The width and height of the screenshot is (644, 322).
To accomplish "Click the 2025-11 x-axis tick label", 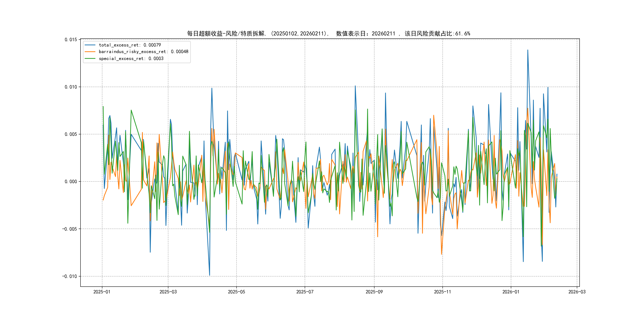I will [x=442, y=292].
